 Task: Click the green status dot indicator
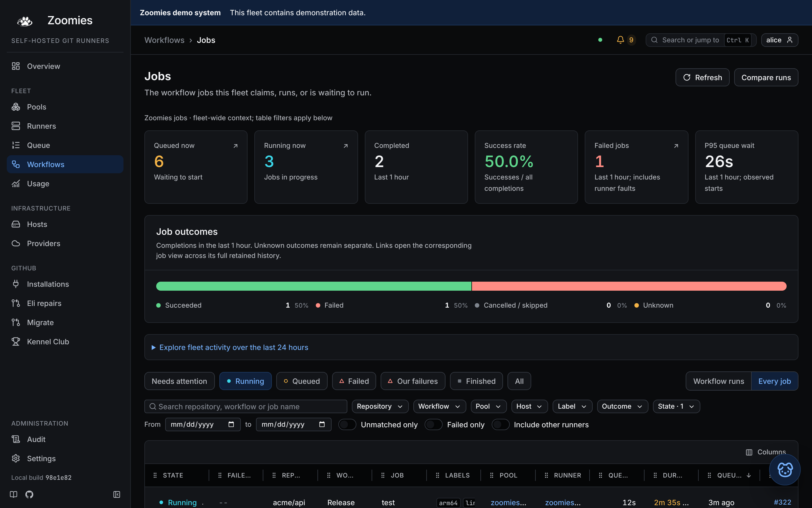[x=600, y=40]
